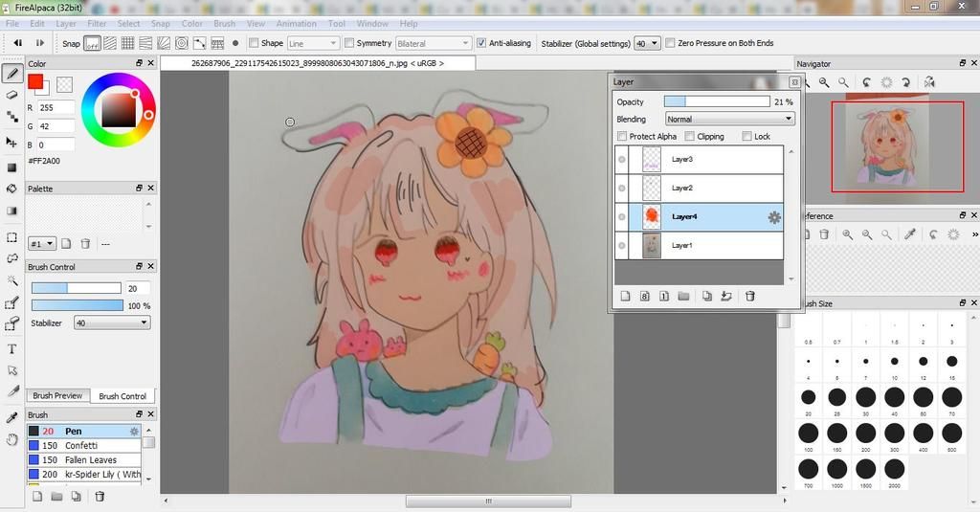Open the File menu
The image size is (980, 512).
(11, 24)
